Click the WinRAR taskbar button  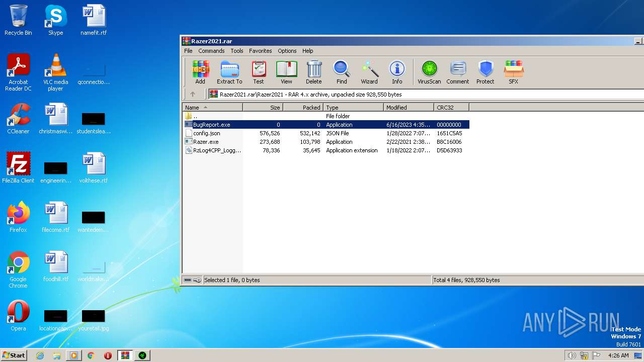[x=125, y=355]
